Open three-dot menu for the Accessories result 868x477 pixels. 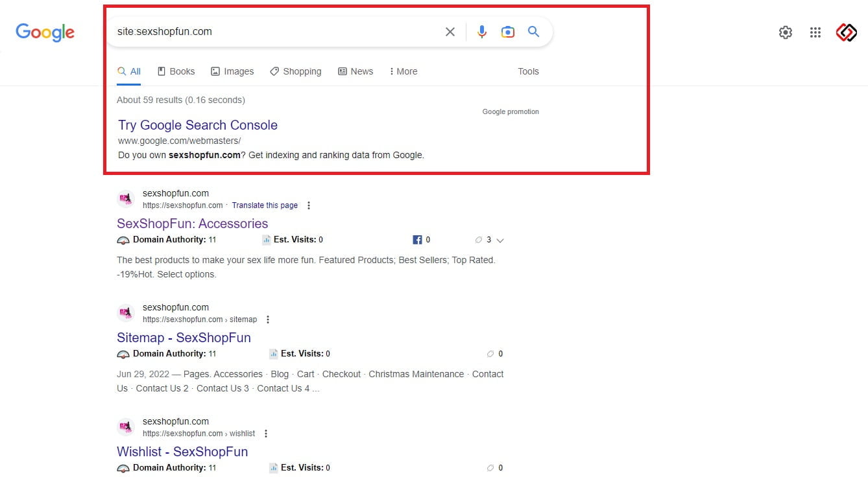point(309,205)
